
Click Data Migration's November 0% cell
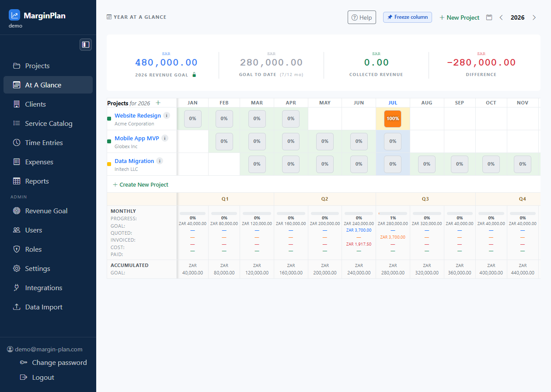[523, 164]
